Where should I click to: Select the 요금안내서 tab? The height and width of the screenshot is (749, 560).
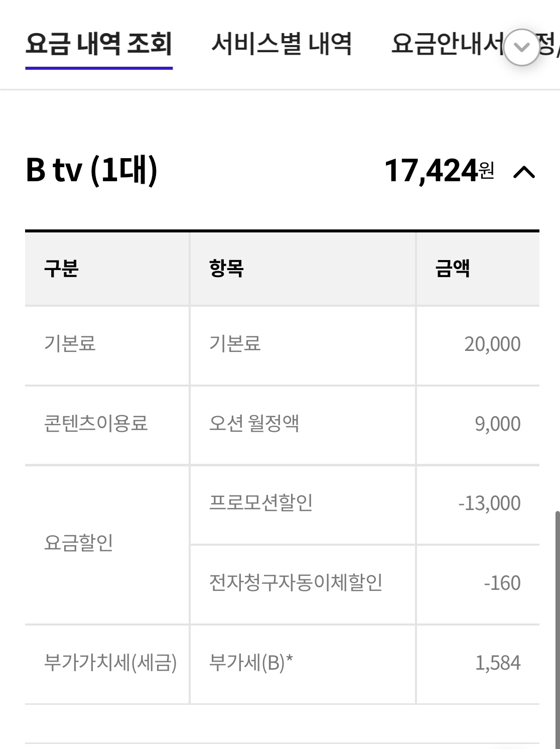click(448, 44)
